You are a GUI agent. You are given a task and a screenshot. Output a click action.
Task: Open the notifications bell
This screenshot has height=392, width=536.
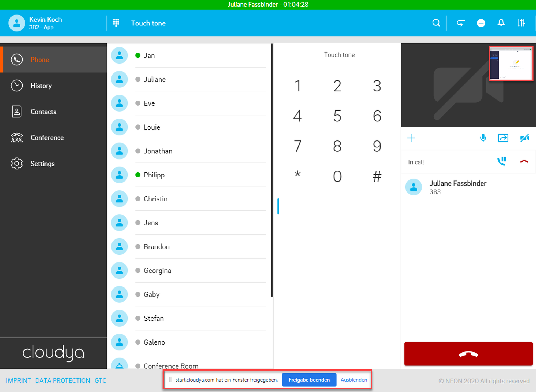[501, 23]
